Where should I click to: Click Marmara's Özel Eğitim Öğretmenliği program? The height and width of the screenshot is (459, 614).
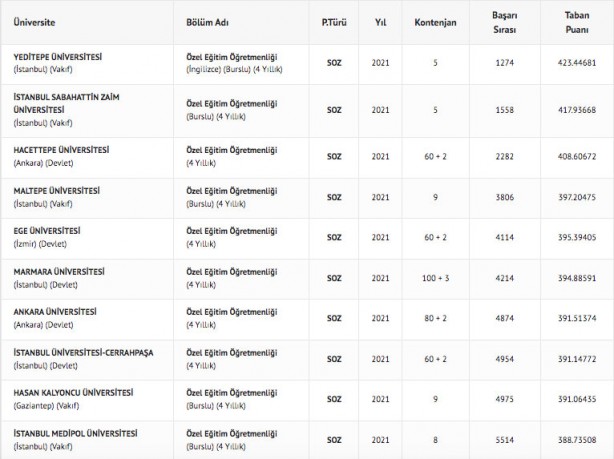click(x=231, y=271)
